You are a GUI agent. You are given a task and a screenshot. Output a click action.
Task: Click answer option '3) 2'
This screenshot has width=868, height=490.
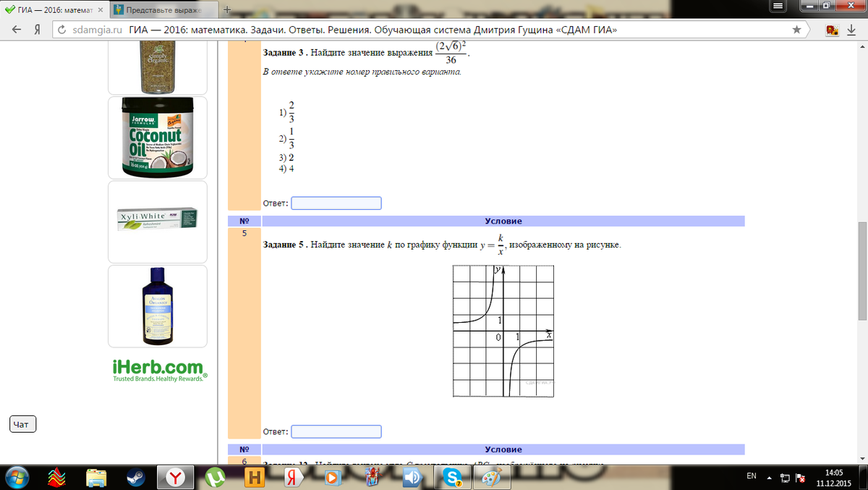[286, 157]
